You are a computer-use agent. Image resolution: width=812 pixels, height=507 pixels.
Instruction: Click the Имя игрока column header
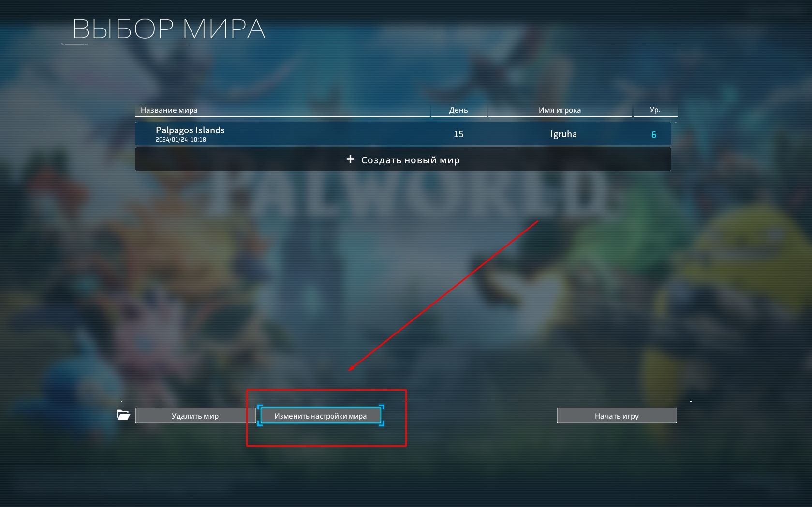pyautogui.click(x=560, y=110)
